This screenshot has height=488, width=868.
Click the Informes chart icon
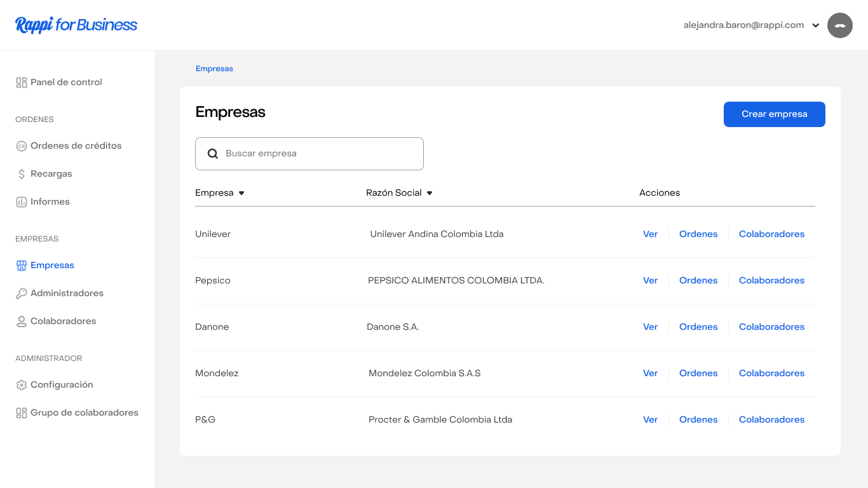22,202
